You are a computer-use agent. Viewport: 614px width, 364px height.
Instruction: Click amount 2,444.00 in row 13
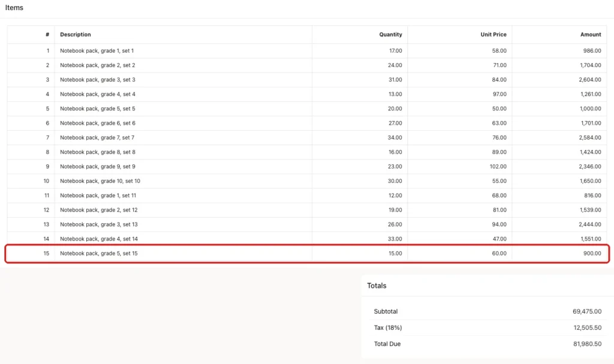(590, 224)
